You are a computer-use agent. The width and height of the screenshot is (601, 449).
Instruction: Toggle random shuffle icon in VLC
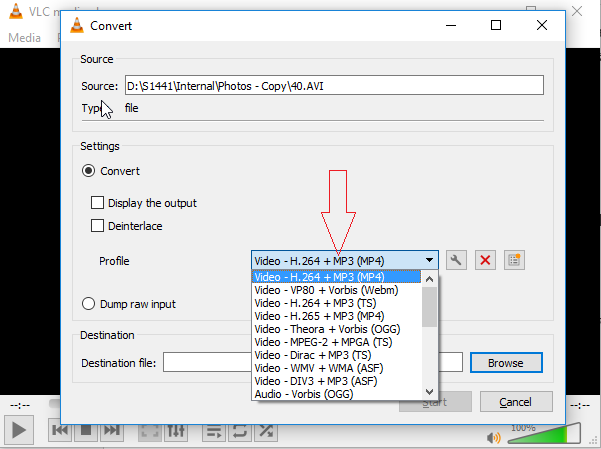(x=265, y=431)
